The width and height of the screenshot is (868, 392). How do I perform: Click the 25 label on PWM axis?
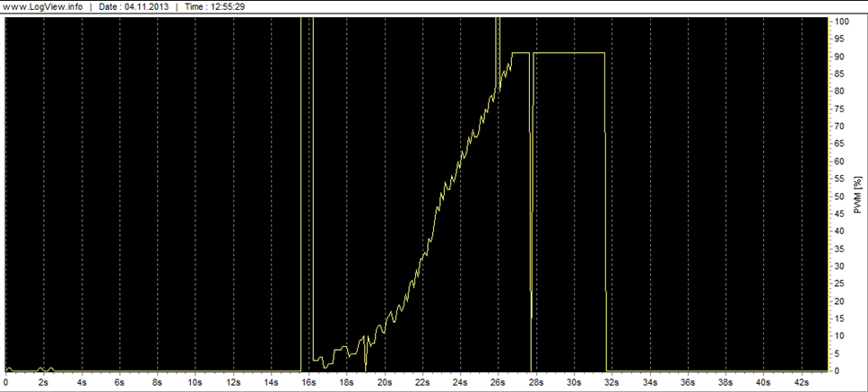840,284
